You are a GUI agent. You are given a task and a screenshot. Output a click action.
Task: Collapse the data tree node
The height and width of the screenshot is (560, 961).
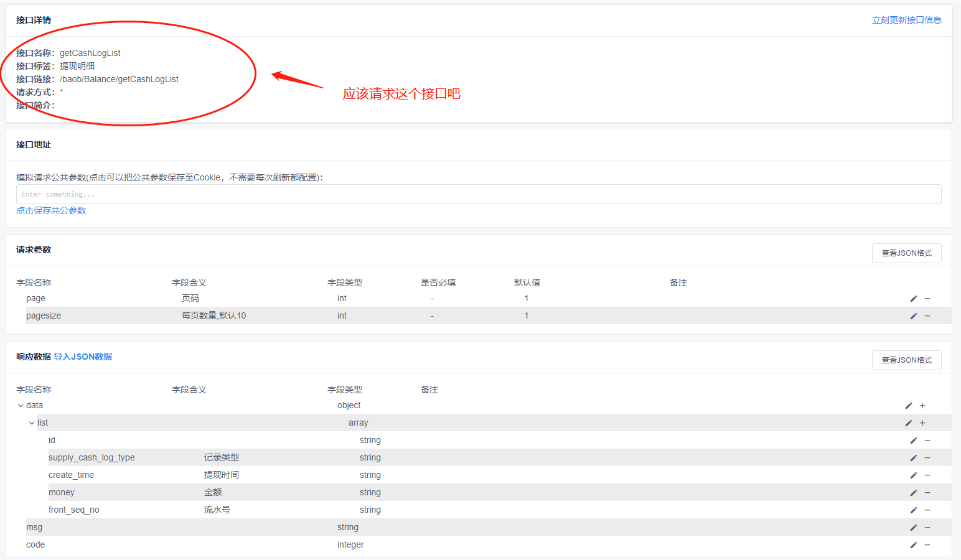21,406
